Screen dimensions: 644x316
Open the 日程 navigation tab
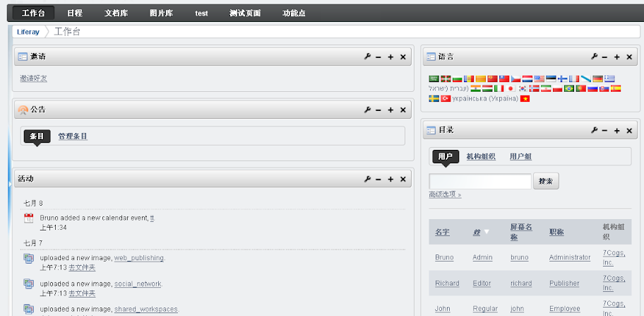click(x=75, y=13)
